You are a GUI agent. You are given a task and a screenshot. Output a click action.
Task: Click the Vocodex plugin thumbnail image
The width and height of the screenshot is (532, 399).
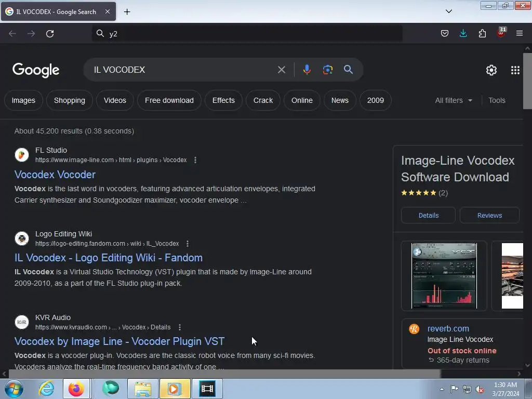tap(444, 276)
